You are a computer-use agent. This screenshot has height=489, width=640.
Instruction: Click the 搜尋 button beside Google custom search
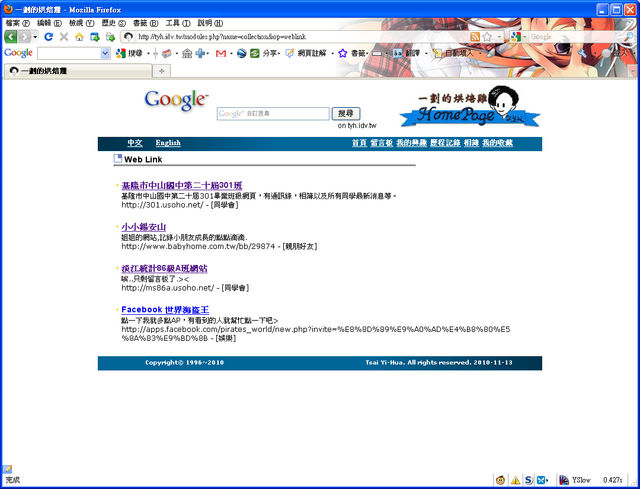[x=346, y=114]
